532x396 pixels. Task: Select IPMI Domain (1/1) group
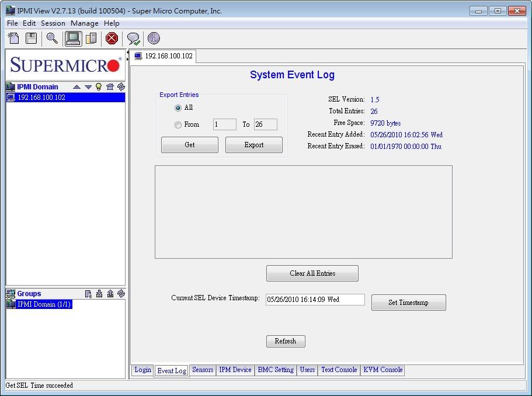click(x=39, y=304)
